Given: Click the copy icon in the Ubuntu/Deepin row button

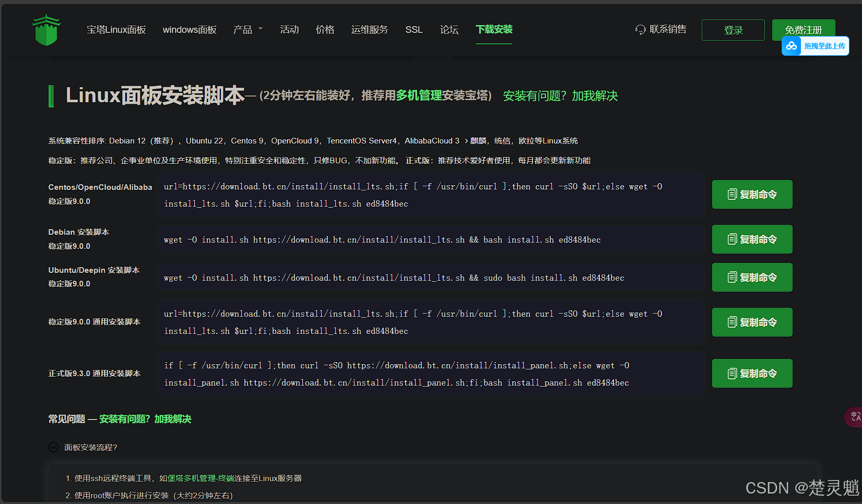Looking at the screenshot, I should point(732,278).
